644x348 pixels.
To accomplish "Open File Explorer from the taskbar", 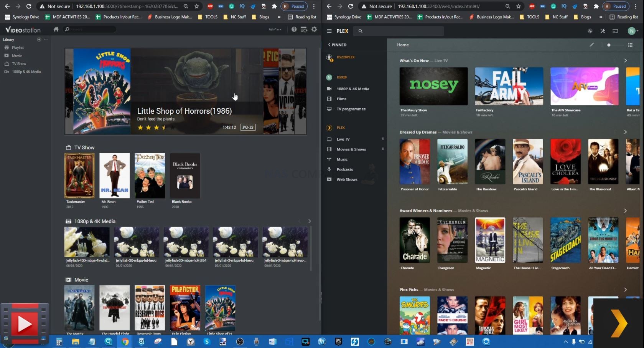I will [x=76, y=341].
